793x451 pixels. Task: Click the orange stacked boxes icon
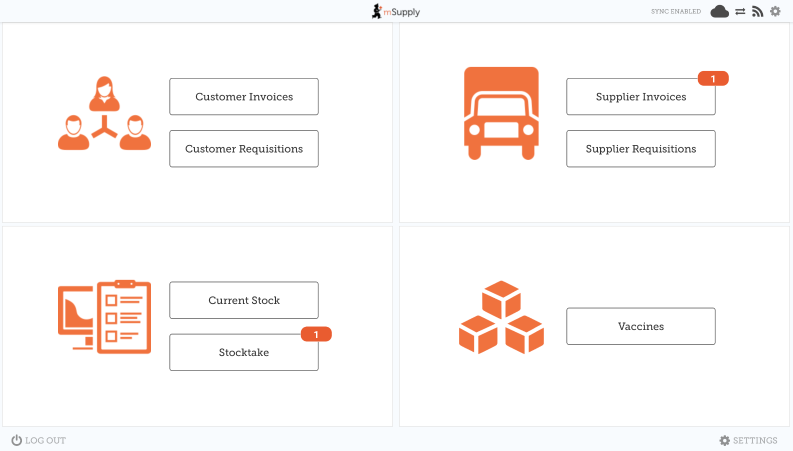coord(501,317)
